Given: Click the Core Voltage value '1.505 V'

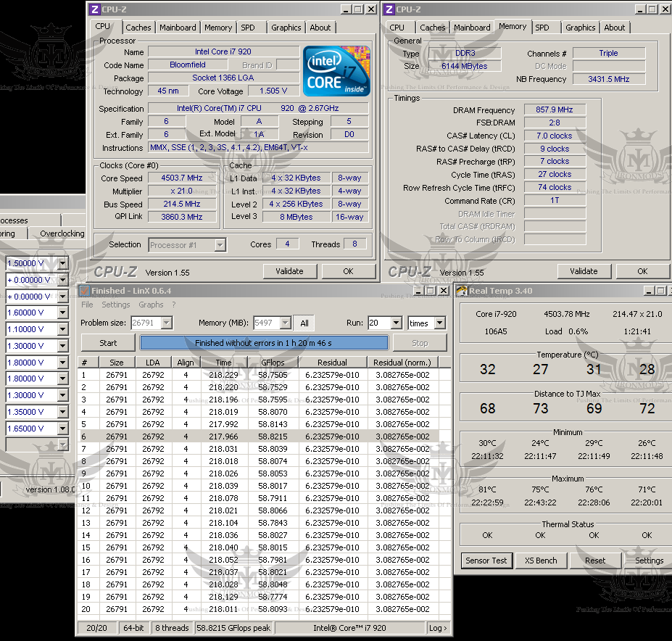Looking at the screenshot, I should coord(273,91).
